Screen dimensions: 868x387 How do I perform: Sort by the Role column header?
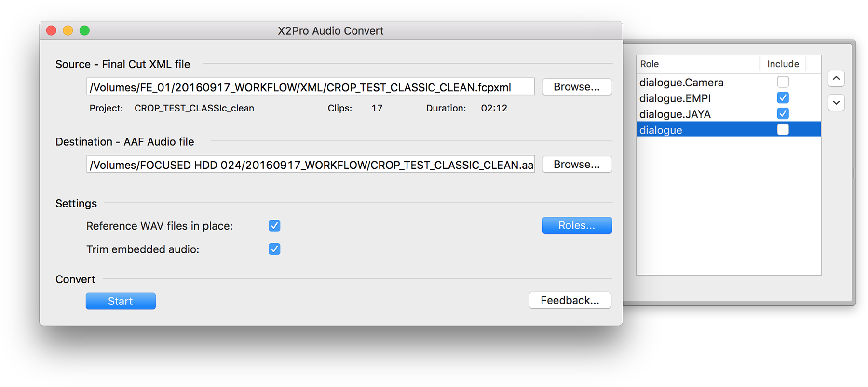[698, 64]
